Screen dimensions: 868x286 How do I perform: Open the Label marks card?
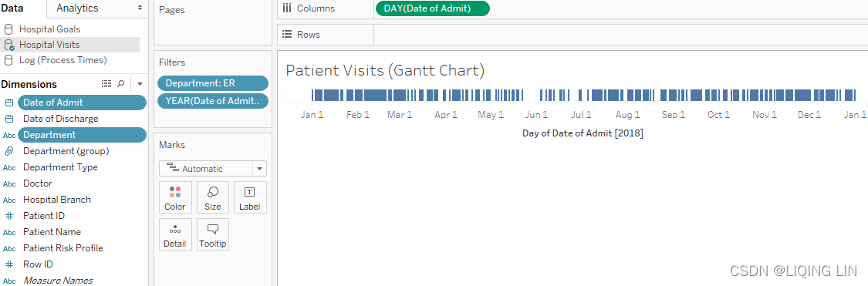point(250,197)
